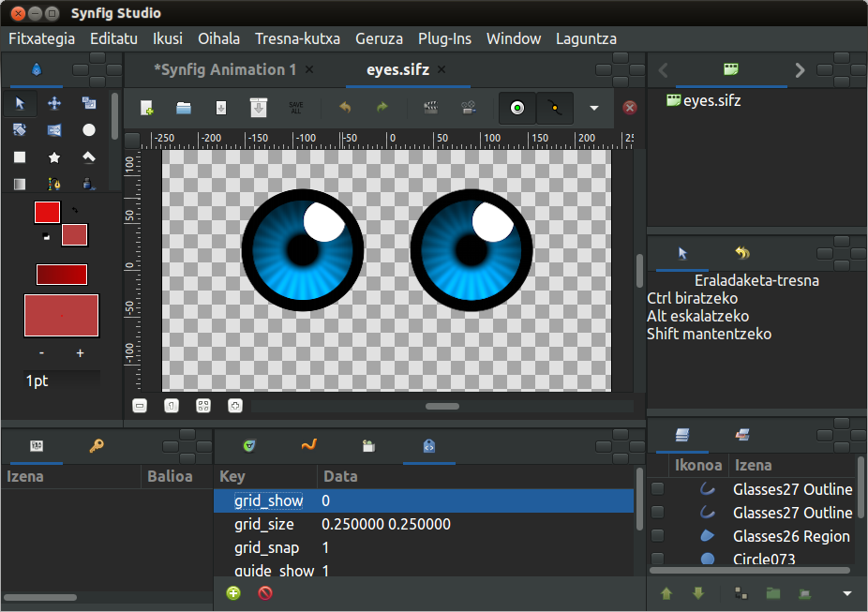
Task: Open the Geruza menu
Action: [x=379, y=38]
